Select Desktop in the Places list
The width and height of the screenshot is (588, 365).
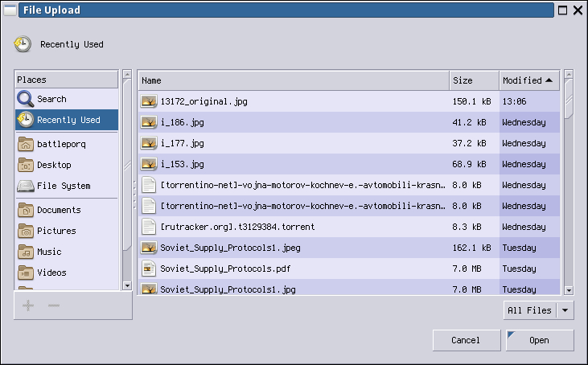tap(67, 165)
